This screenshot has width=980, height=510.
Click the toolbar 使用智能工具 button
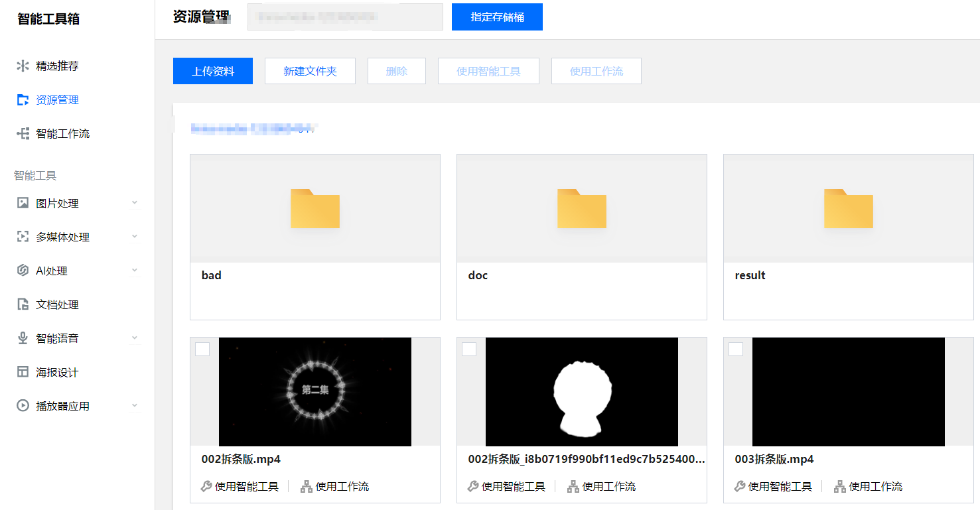(488, 71)
